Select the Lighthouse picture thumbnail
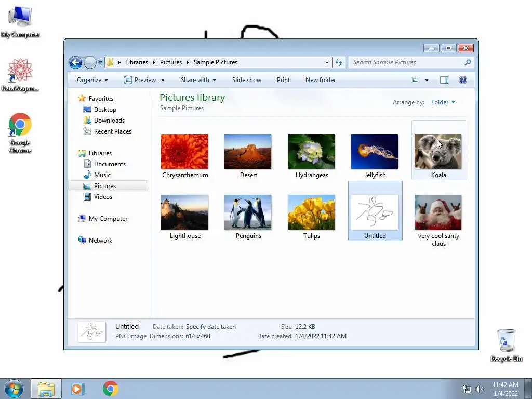This screenshot has width=532, height=399. 184,212
